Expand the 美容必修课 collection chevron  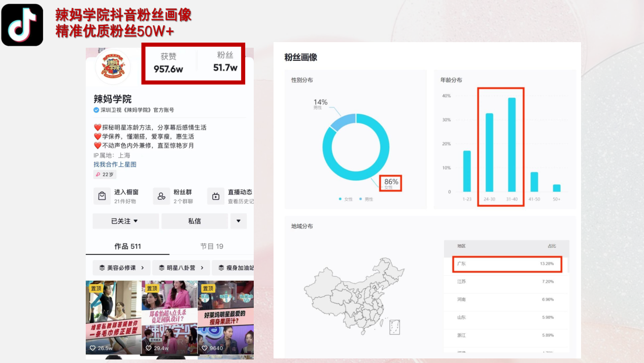143,268
